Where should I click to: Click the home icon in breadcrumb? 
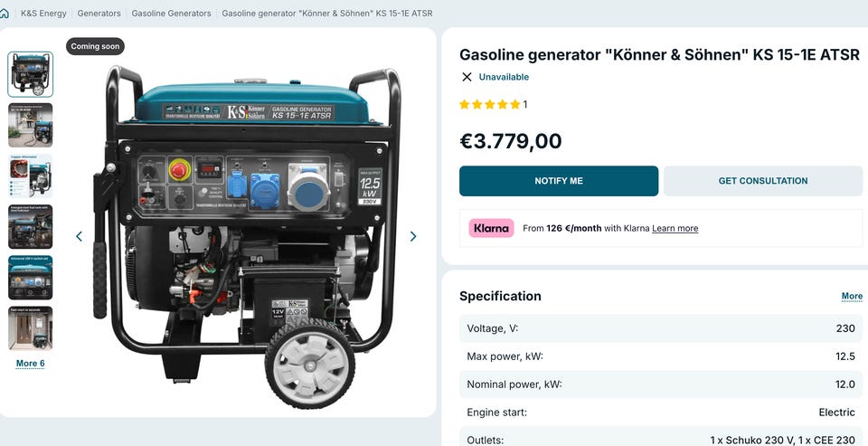click(5, 13)
